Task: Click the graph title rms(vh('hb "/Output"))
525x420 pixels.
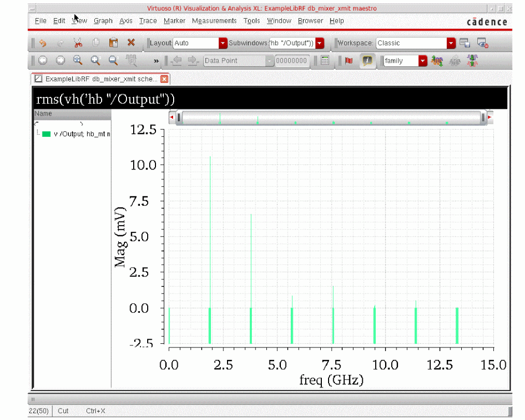Action: 105,99
